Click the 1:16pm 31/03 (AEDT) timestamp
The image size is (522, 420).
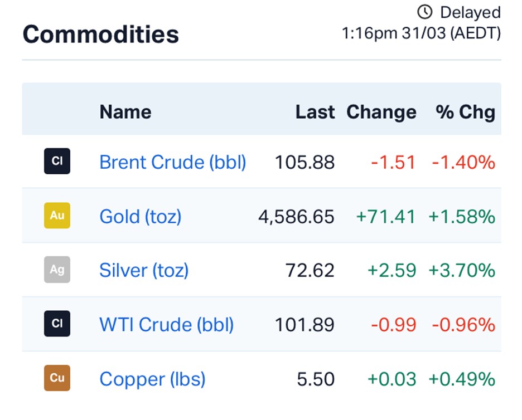pyautogui.click(x=421, y=33)
